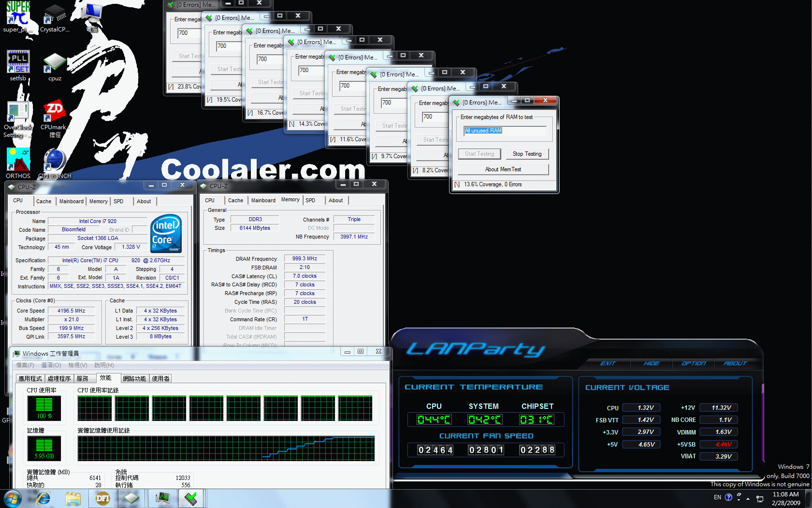812x508 pixels.
Task: Switch to 應用程式 tab in Task Manager
Action: pos(30,379)
